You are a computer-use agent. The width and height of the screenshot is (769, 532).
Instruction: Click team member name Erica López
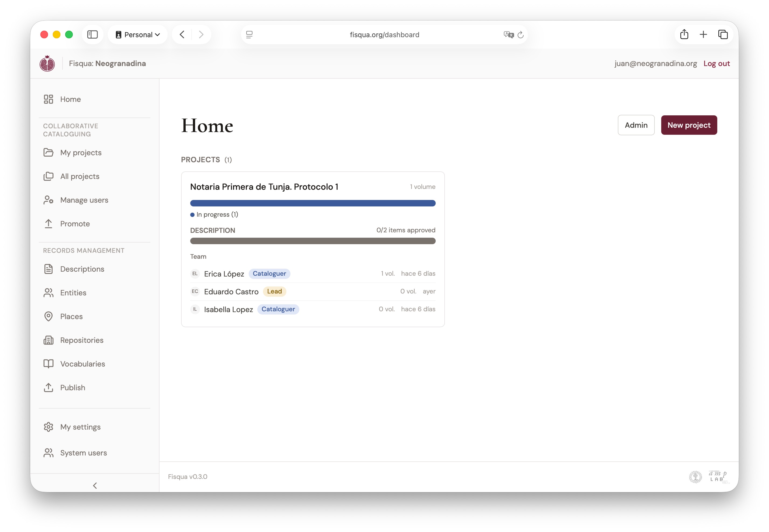pyautogui.click(x=224, y=274)
